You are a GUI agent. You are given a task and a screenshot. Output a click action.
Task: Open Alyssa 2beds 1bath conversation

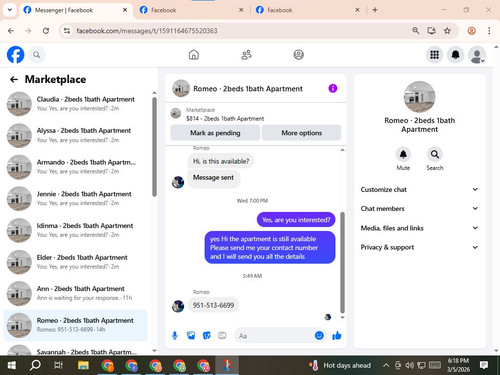(76, 135)
